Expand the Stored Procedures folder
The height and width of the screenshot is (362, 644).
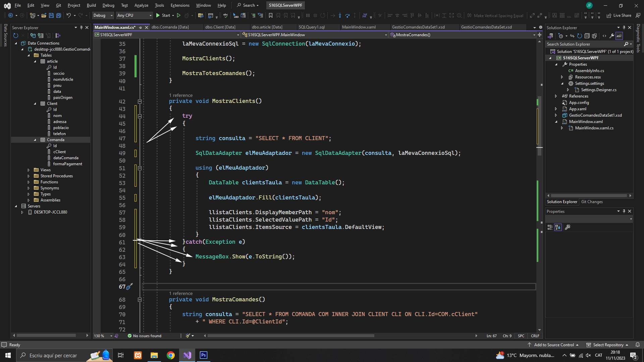click(29, 176)
